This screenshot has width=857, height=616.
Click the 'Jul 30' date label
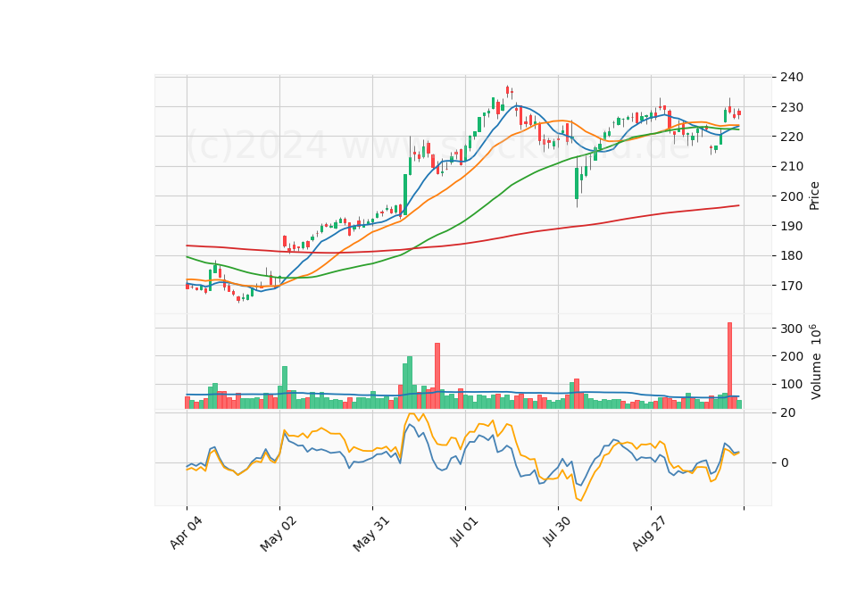coord(557,532)
